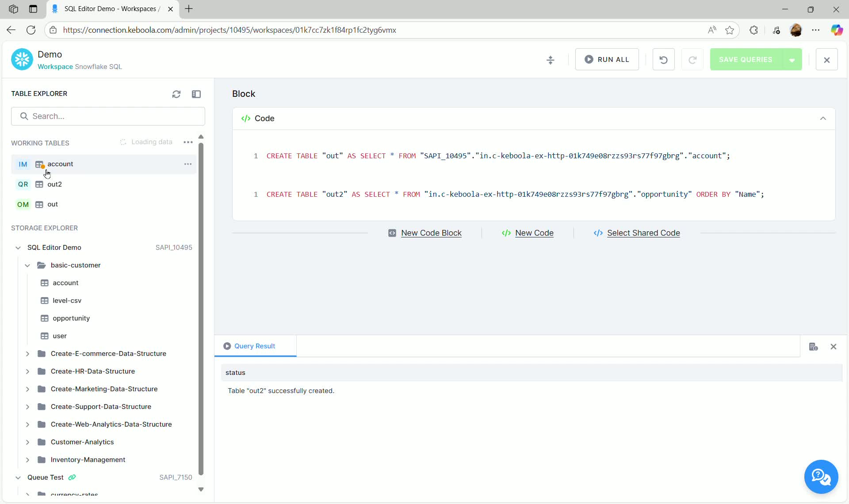Collapse the basic-customer bucket
The image size is (849, 504).
(x=27, y=265)
